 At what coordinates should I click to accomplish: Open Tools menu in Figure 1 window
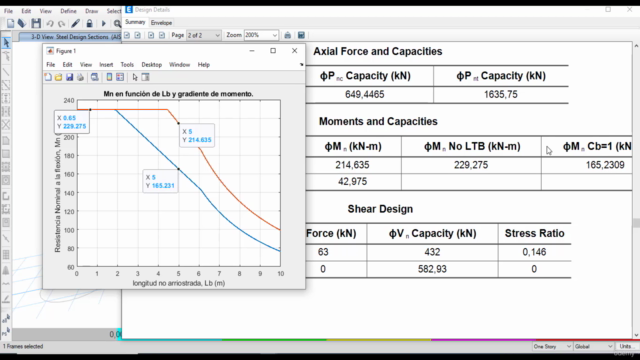(x=127, y=64)
